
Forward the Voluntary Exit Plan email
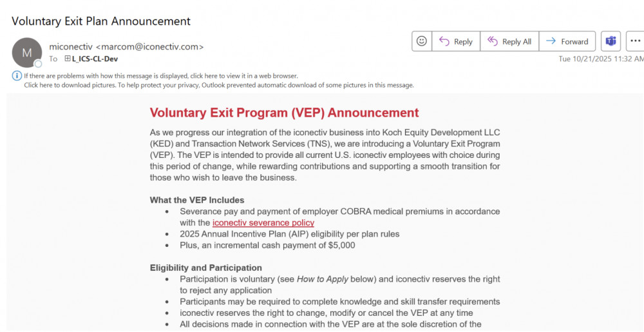(567, 41)
